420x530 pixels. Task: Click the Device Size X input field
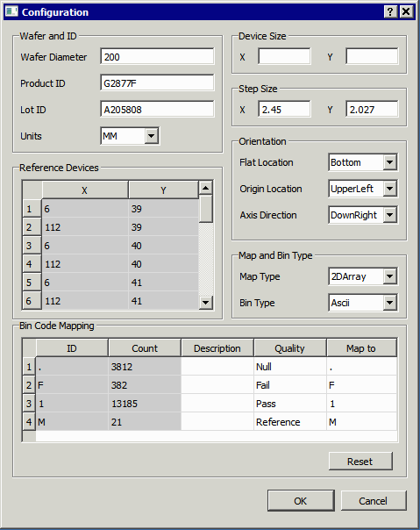pyautogui.click(x=284, y=56)
